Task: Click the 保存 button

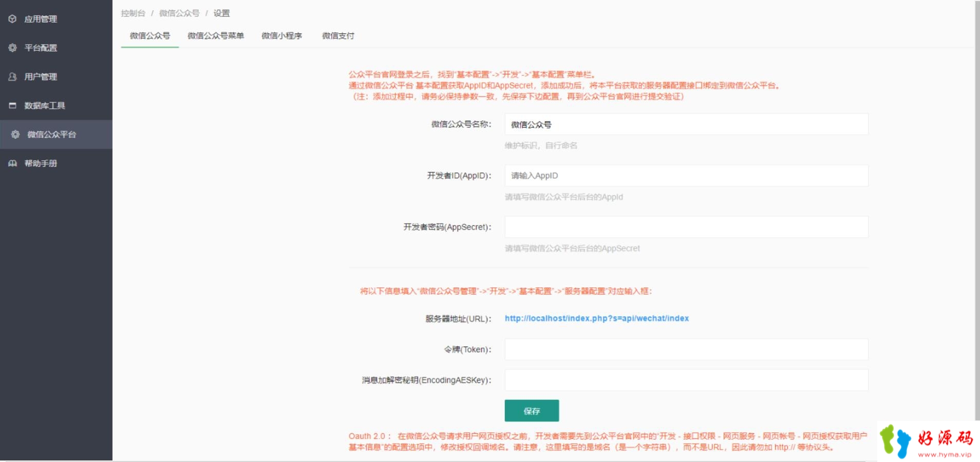Action: coord(532,411)
